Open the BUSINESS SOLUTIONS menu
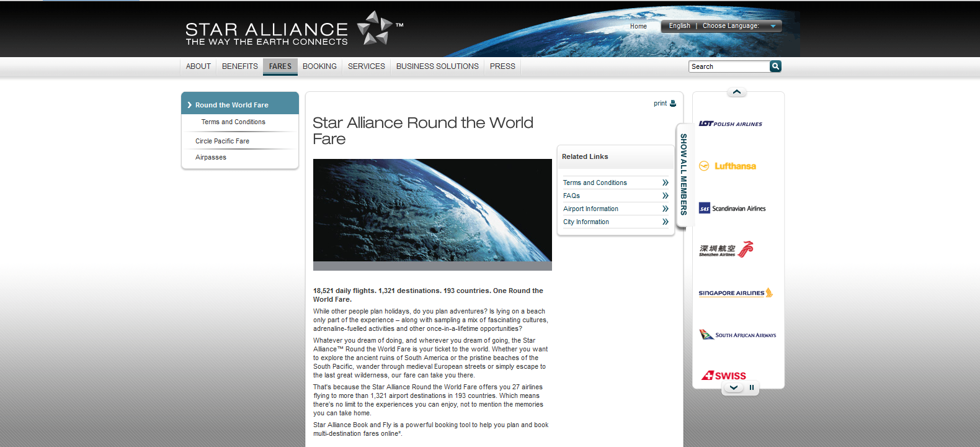The image size is (980, 447). coord(437,66)
